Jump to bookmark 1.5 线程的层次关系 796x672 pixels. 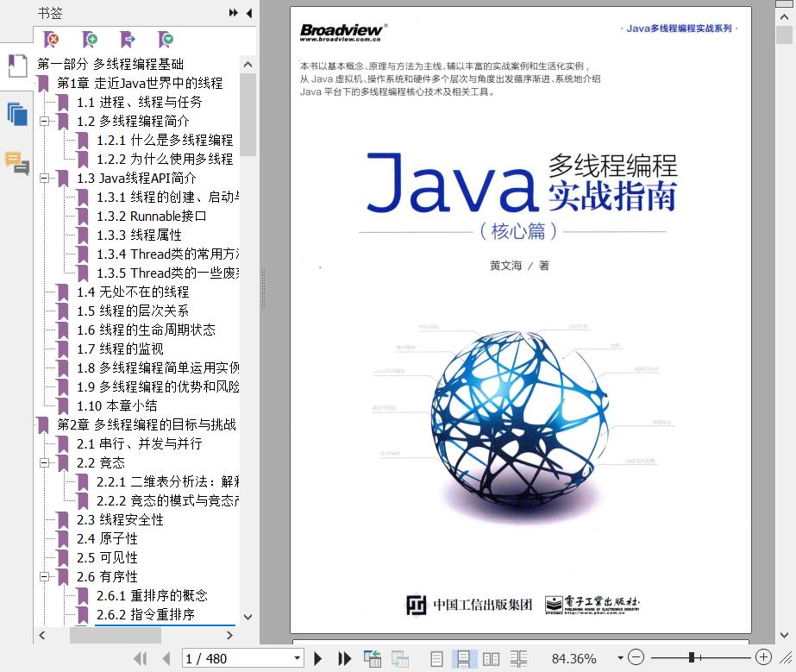(x=133, y=311)
